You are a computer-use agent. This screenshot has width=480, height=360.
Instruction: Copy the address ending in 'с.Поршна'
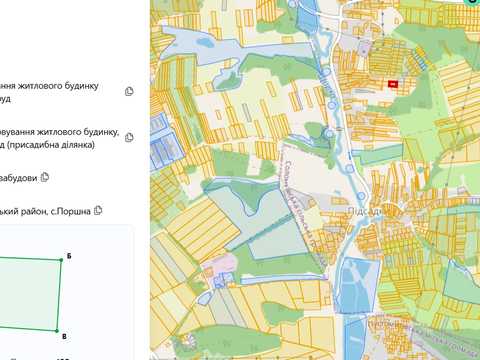coord(98,210)
